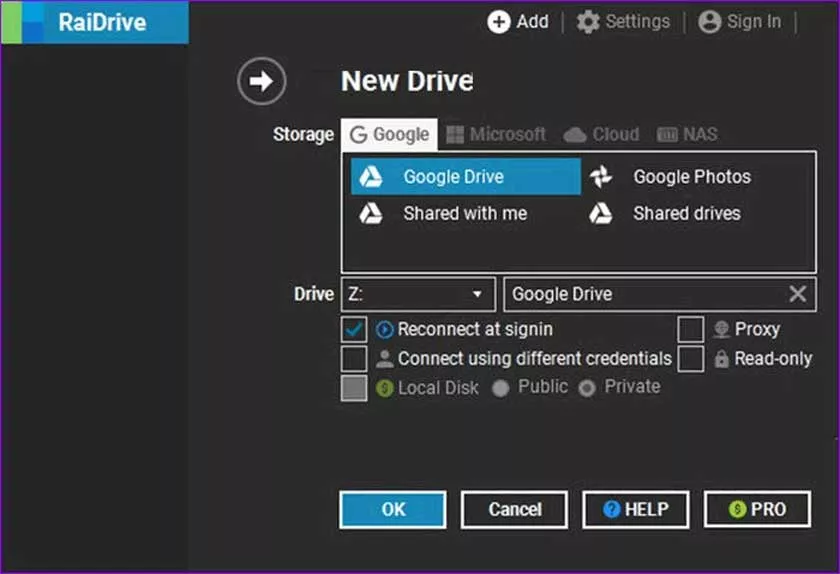The width and height of the screenshot is (840, 574).
Task: Select the Private radio button
Action: coord(586,389)
